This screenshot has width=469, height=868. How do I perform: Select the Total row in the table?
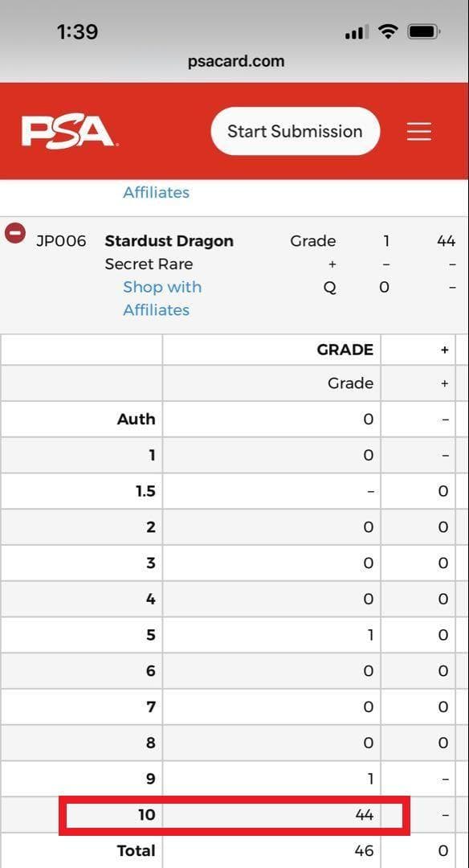point(233,850)
